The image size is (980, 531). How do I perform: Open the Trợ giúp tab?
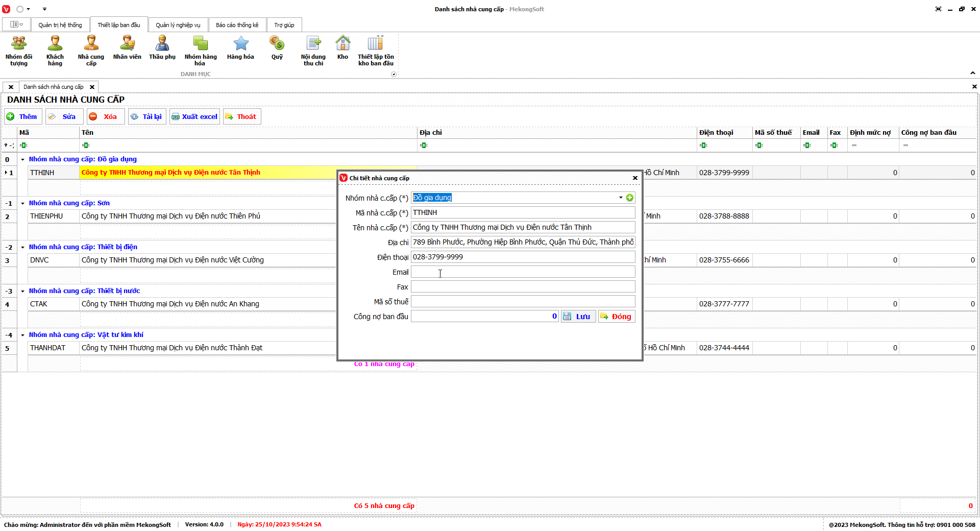(x=284, y=25)
